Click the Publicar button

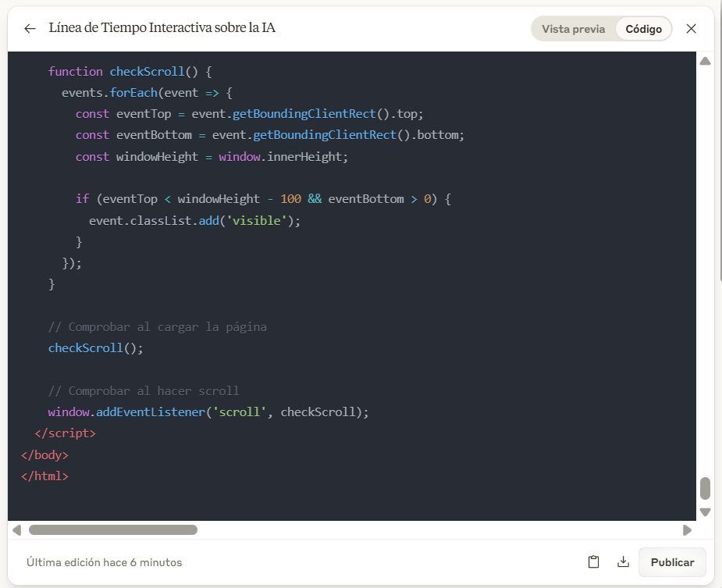672,562
